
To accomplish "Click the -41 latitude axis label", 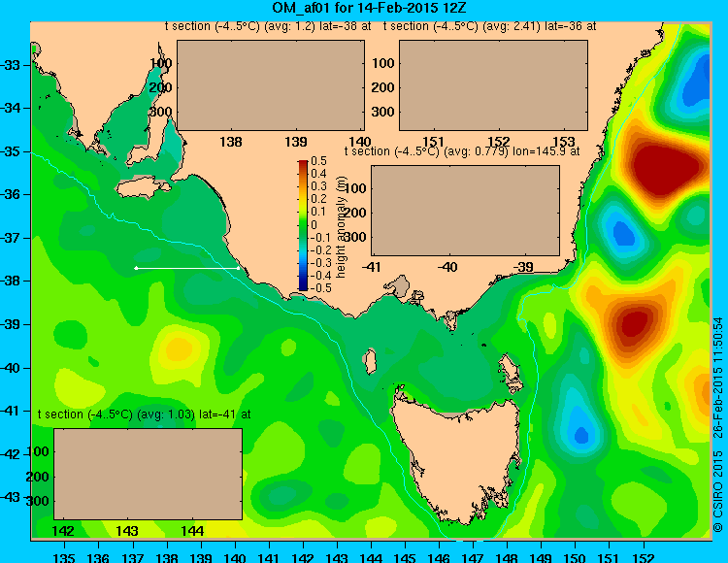I will tap(11, 412).
